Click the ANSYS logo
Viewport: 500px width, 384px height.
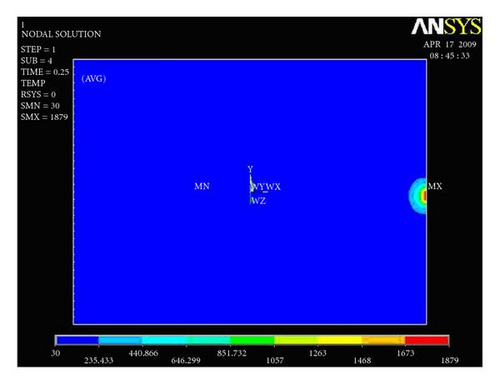(446, 26)
